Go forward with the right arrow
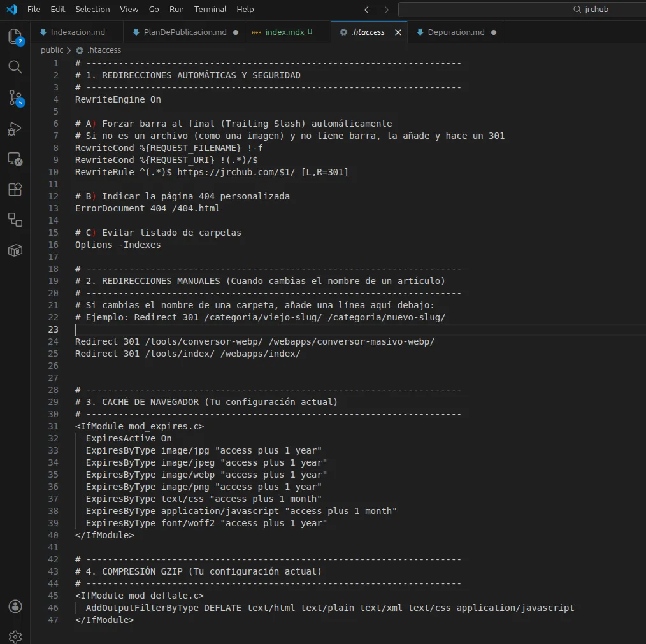Viewport: 646px width, 644px height. pos(385,10)
